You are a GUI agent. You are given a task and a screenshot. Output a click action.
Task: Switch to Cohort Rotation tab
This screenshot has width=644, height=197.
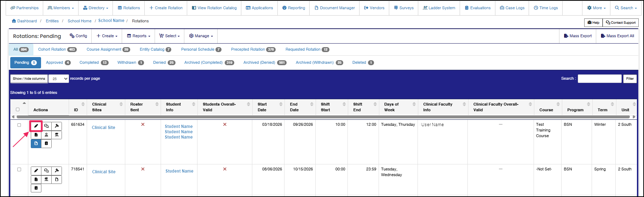coord(57,50)
